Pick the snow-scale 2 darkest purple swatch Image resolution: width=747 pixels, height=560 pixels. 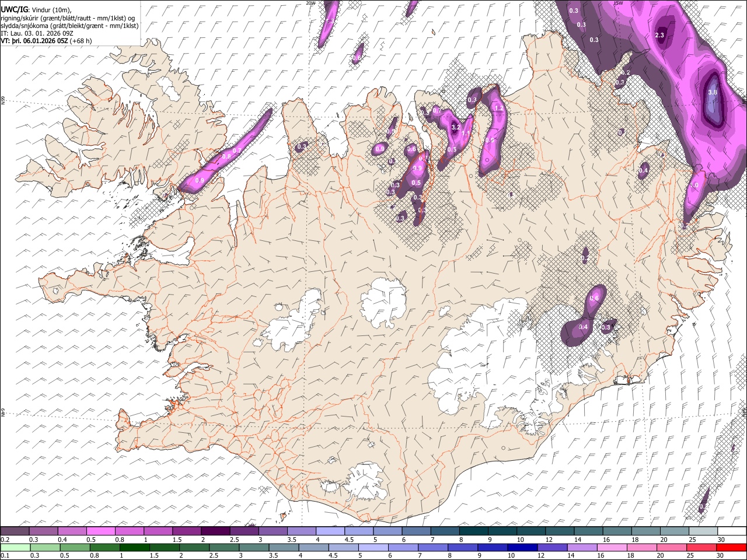tap(215, 531)
